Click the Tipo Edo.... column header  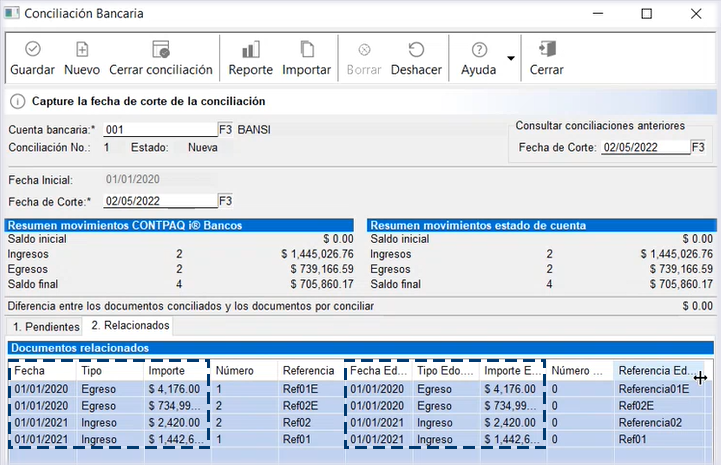coord(446,371)
